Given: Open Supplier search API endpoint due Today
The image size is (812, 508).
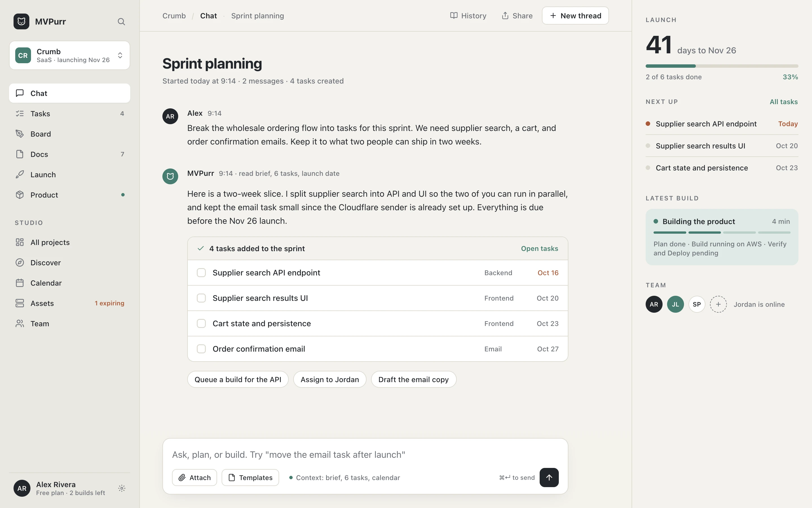Looking at the screenshot, I should (722, 124).
